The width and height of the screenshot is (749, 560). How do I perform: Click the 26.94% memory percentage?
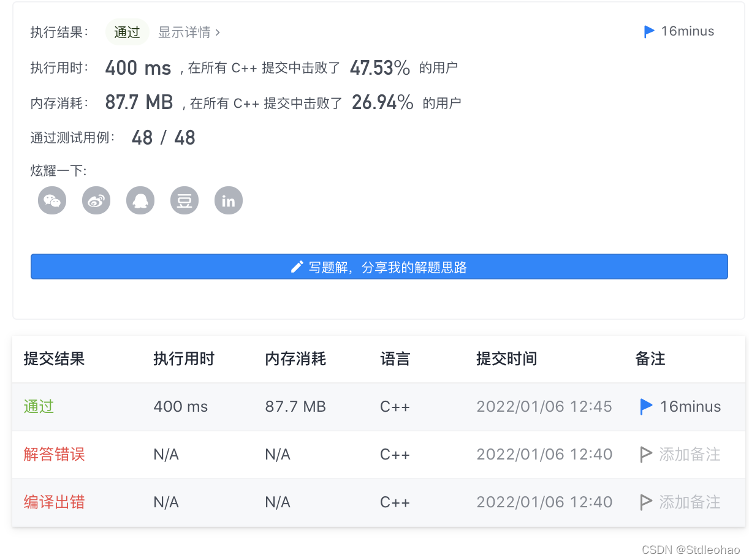pyautogui.click(x=382, y=102)
